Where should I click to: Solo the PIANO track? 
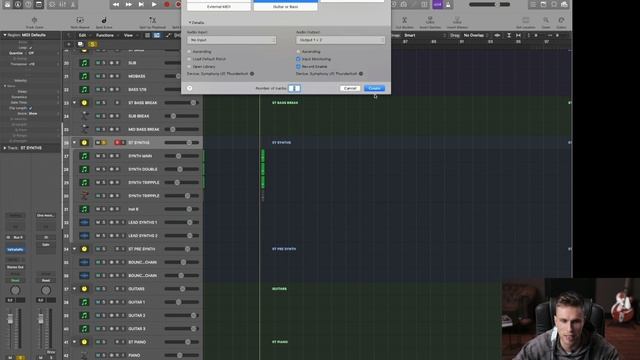104,355
